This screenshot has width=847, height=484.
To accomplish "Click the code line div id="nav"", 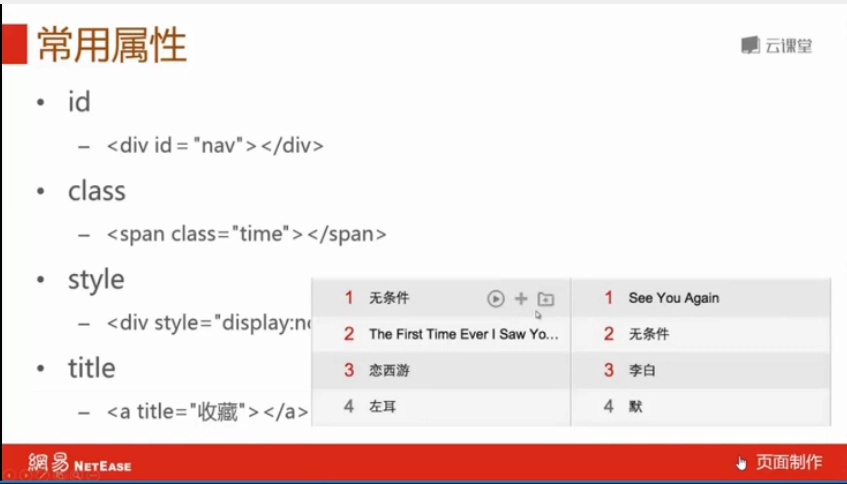I will [215, 146].
